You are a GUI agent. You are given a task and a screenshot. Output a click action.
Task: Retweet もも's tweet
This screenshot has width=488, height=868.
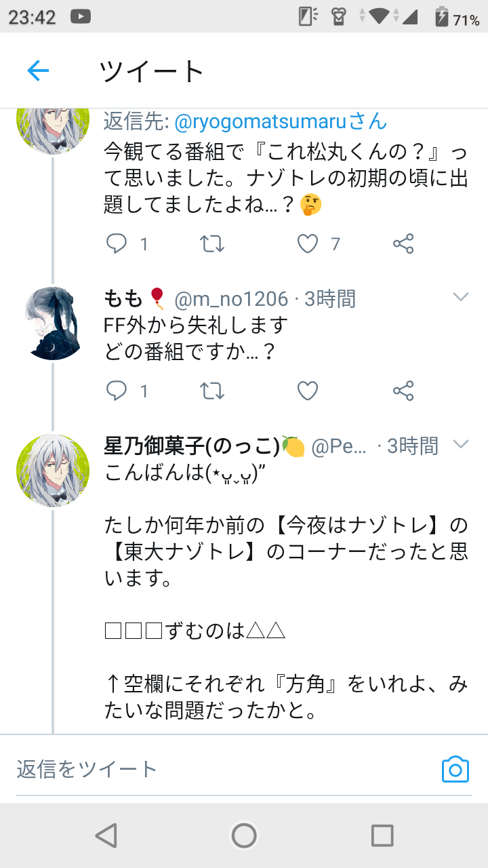(212, 391)
